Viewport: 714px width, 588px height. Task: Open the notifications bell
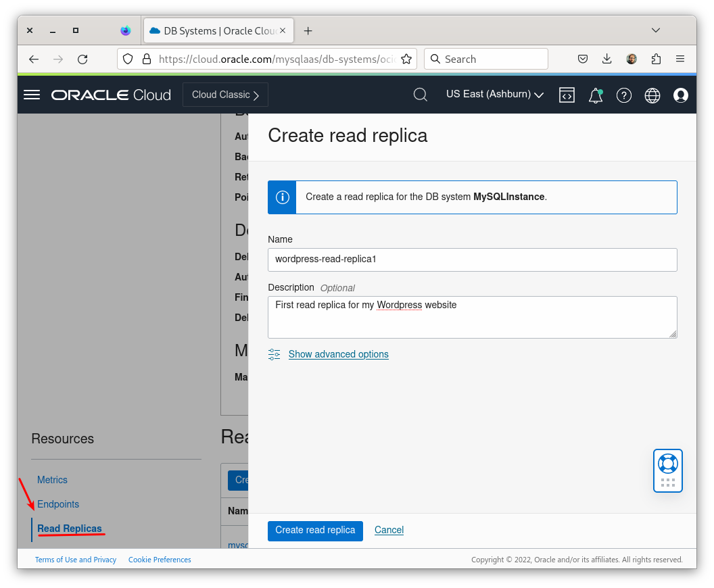[595, 95]
